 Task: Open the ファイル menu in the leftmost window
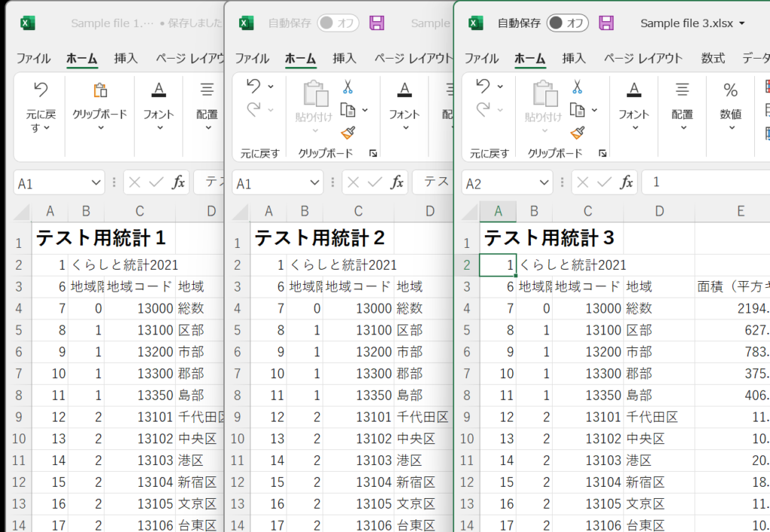click(33, 58)
